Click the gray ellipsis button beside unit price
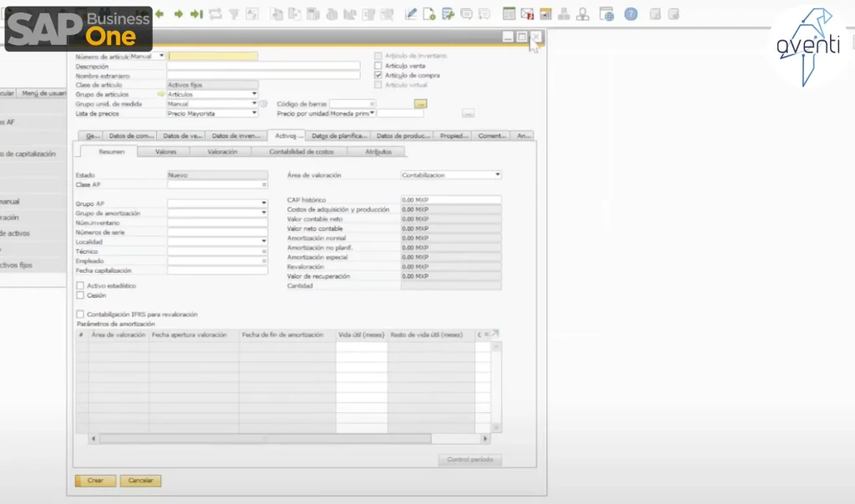Screen dimensions: 855x504 [x=468, y=113]
